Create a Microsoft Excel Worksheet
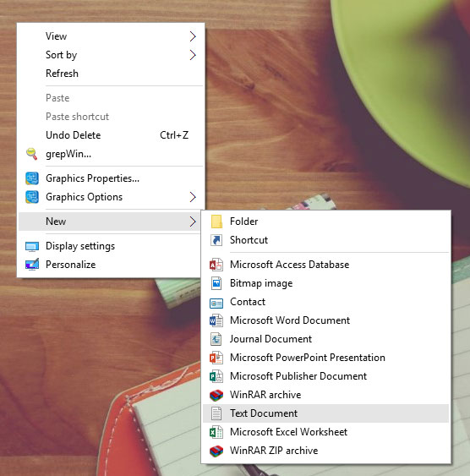The height and width of the screenshot is (476, 470). (326, 432)
